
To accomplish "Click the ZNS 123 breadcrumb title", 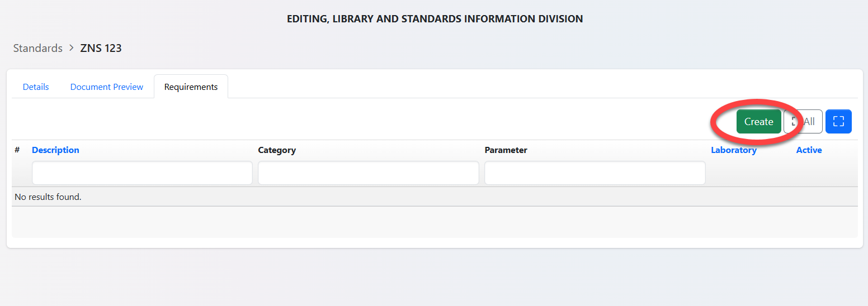I will tap(101, 48).
